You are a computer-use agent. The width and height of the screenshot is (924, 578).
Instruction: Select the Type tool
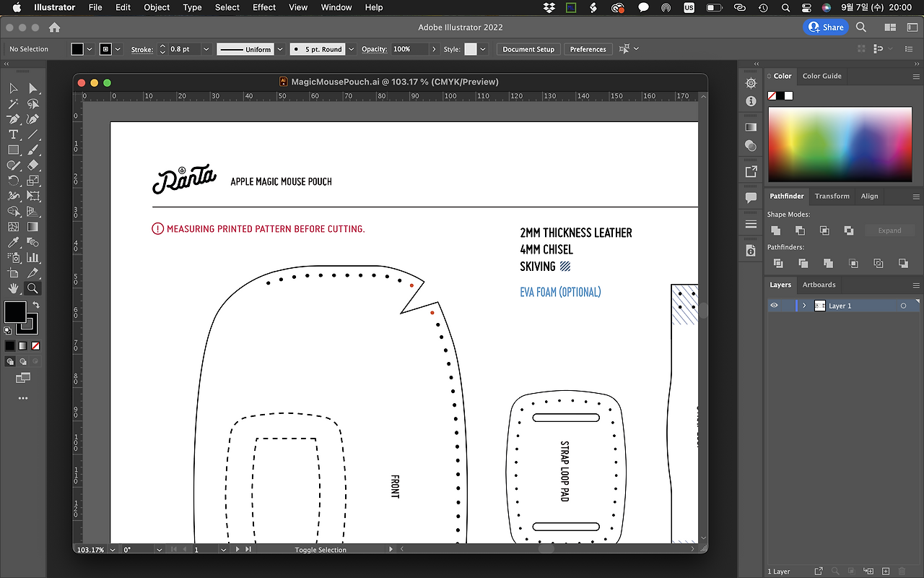click(x=14, y=134)
